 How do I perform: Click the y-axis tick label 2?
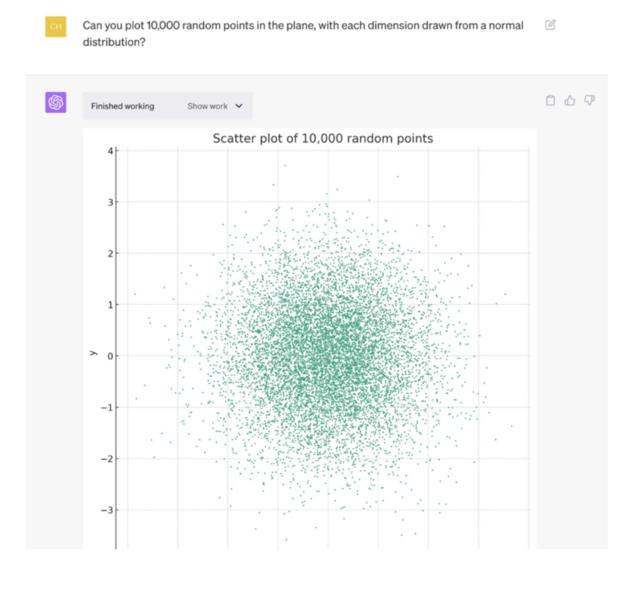(x=111, y=253)
